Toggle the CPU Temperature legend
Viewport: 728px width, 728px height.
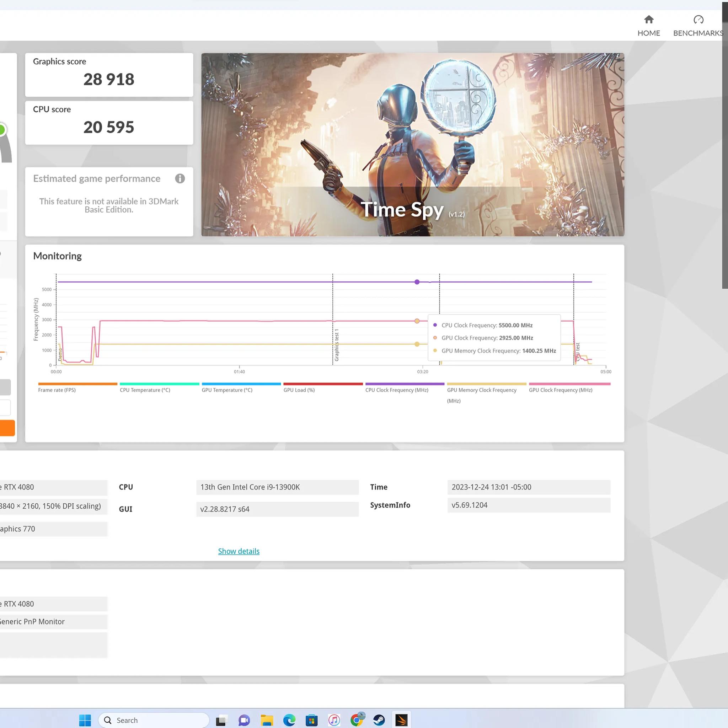pos(159,388)
